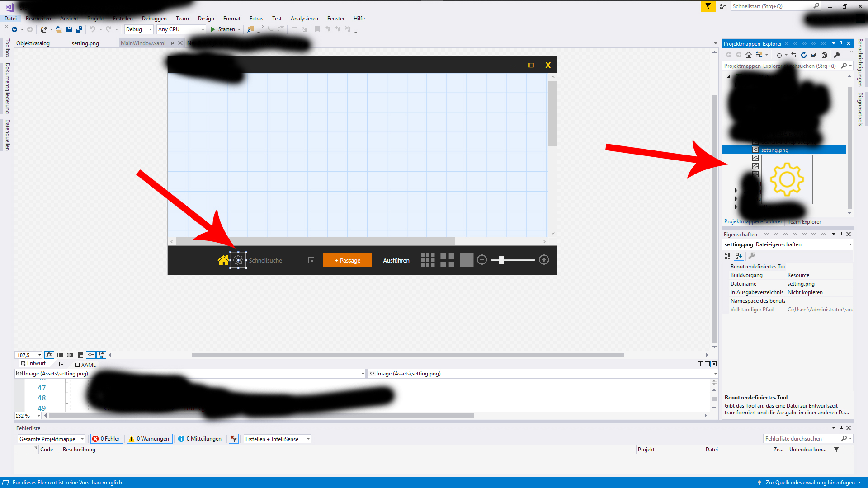Click the swap panes arrows icon
Screen dimensions: 868x488
[61, 364]
